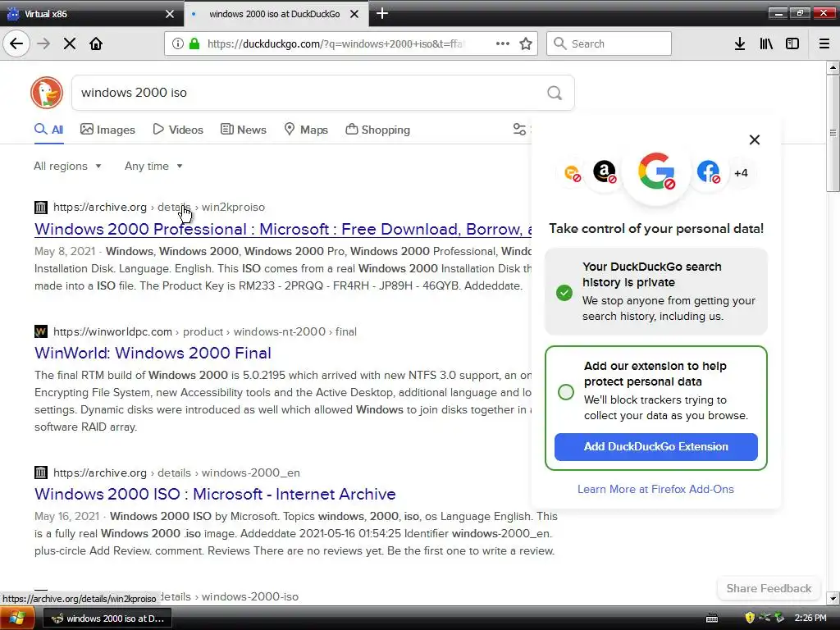
Task: Expand the All regions dropdown
Action: [x=67, y=166]
